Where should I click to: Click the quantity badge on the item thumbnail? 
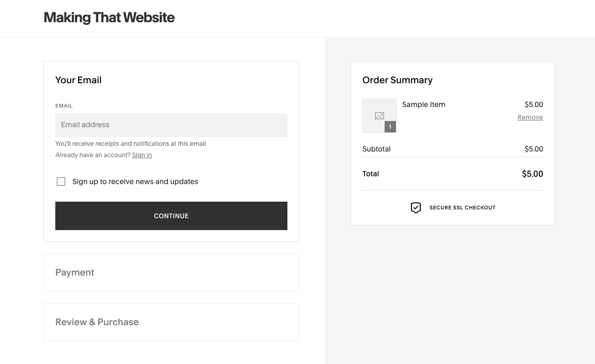(391, 127)
